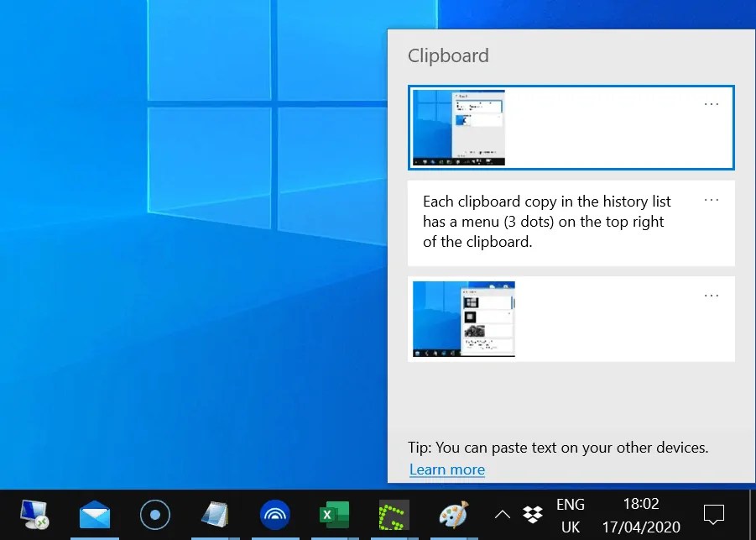The width and height of the screenshot is (756, 540).
Task: Open the Mail app from the taskbar
Action: point(95,515)
